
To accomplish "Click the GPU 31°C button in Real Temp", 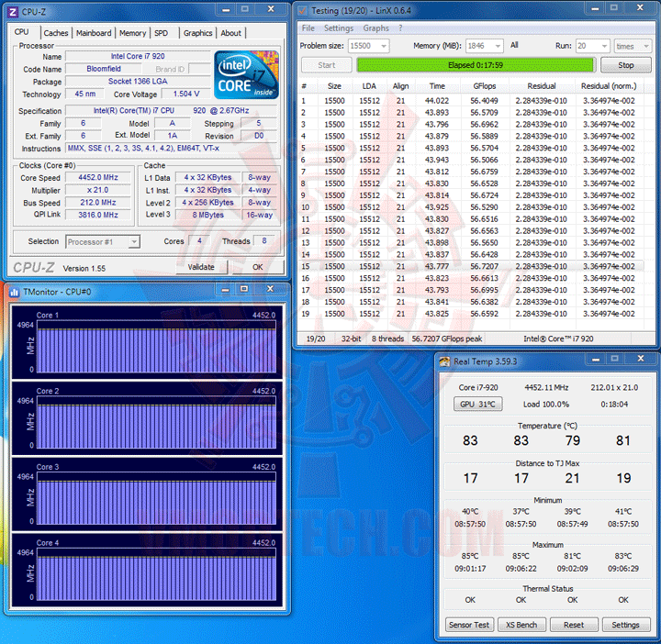I will pos(477,404).
